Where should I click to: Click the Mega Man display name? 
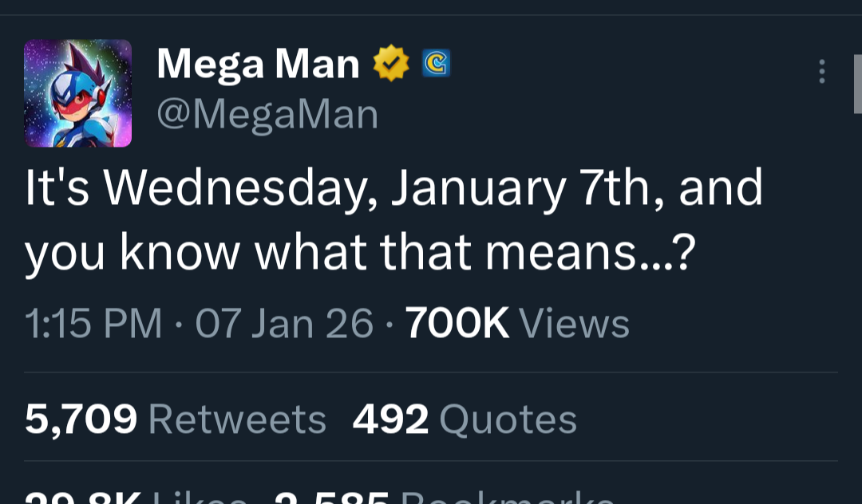259,64
